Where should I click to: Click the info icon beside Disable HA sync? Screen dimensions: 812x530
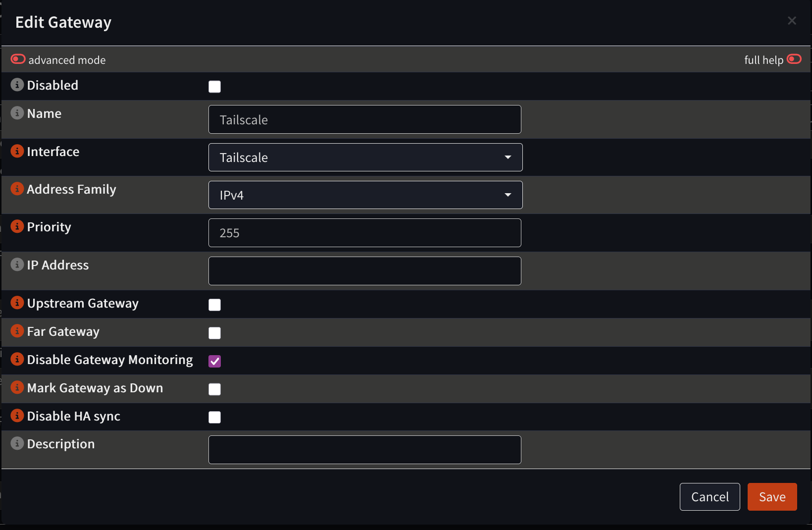tap(17, 416)
